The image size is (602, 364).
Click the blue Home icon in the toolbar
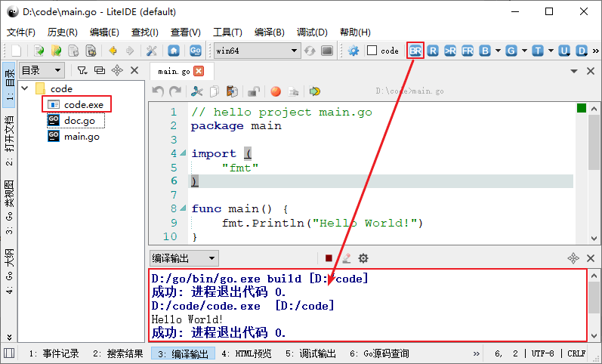(x=174, y=51)
